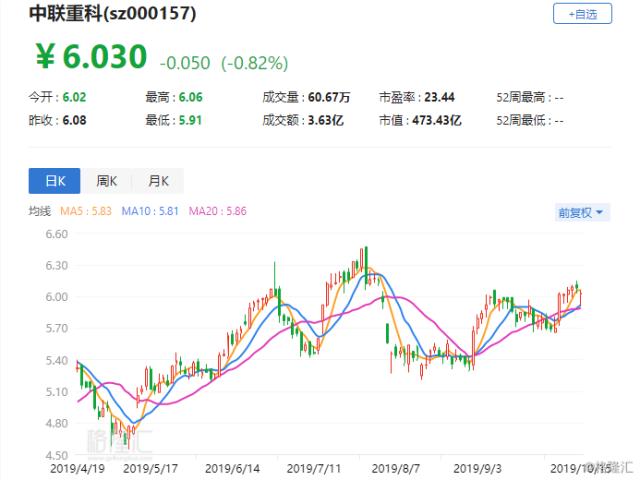
Task: Click the 均线 moving average label
Action: click(39, 211)
